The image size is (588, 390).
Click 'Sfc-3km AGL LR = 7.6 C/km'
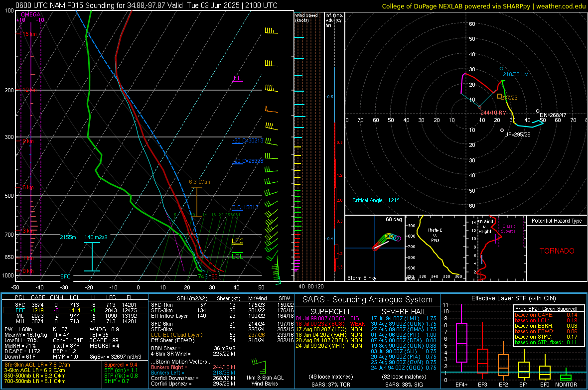click(x=37, y=365)
